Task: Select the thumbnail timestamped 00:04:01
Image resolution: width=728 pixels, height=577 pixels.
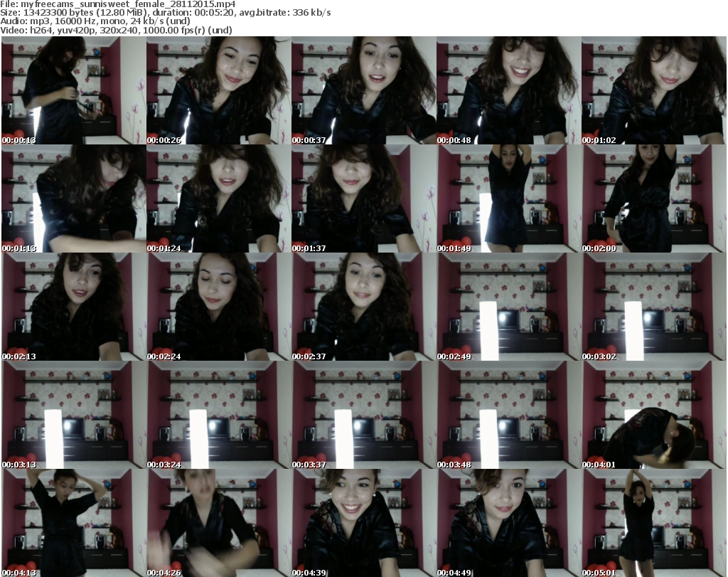Action: click(654, 415)
